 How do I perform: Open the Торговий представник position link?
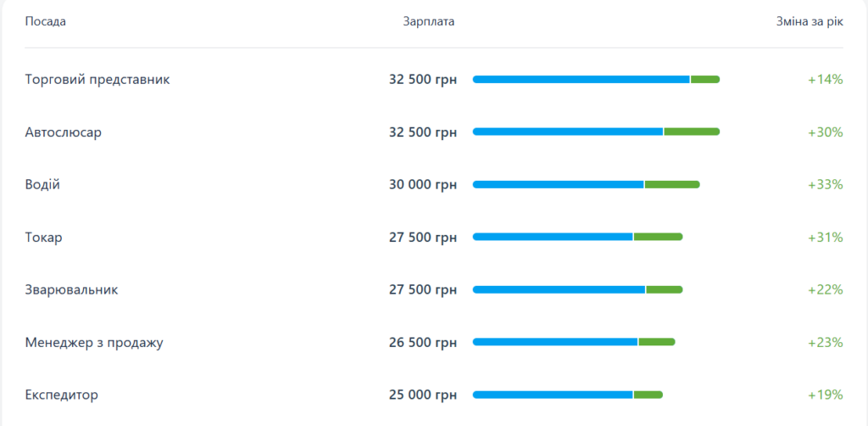click(97, 80)
